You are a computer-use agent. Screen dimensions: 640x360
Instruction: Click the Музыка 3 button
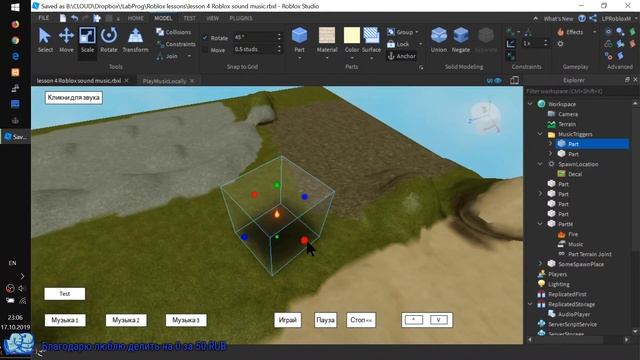[186, 320]
